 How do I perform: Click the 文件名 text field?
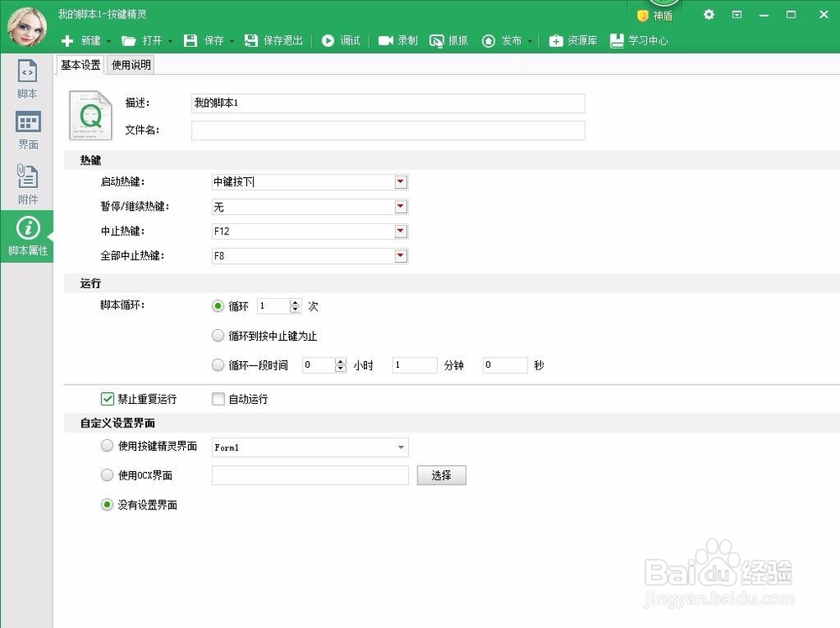388,131
